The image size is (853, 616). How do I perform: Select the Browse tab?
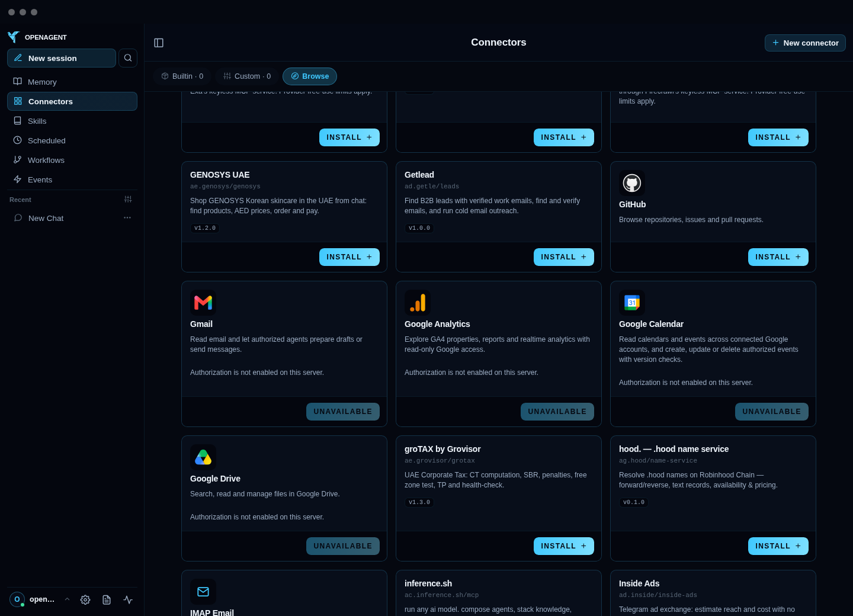[310, 76]
